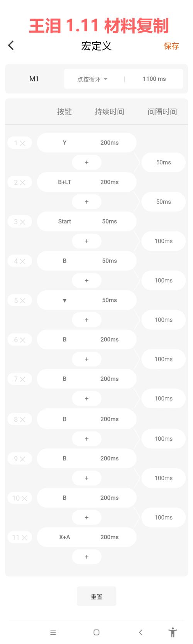The image size is (193, 644).
Task: Tap the system back chevron icon
Action: [x=141, y=632]
